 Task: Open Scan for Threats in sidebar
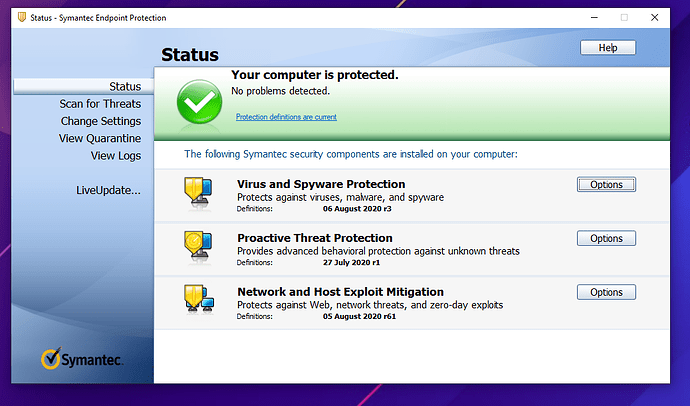(100, 104)
